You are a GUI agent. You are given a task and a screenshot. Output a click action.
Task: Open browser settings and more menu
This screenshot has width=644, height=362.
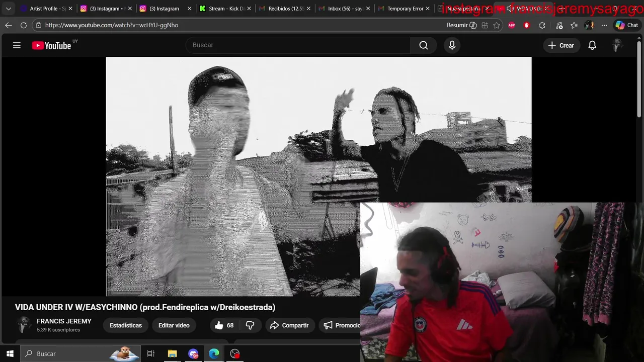click(604, 25)
